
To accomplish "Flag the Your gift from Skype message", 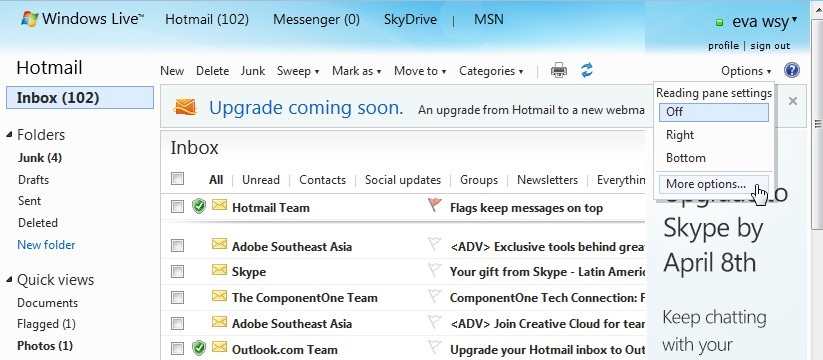I will [435, 270].
